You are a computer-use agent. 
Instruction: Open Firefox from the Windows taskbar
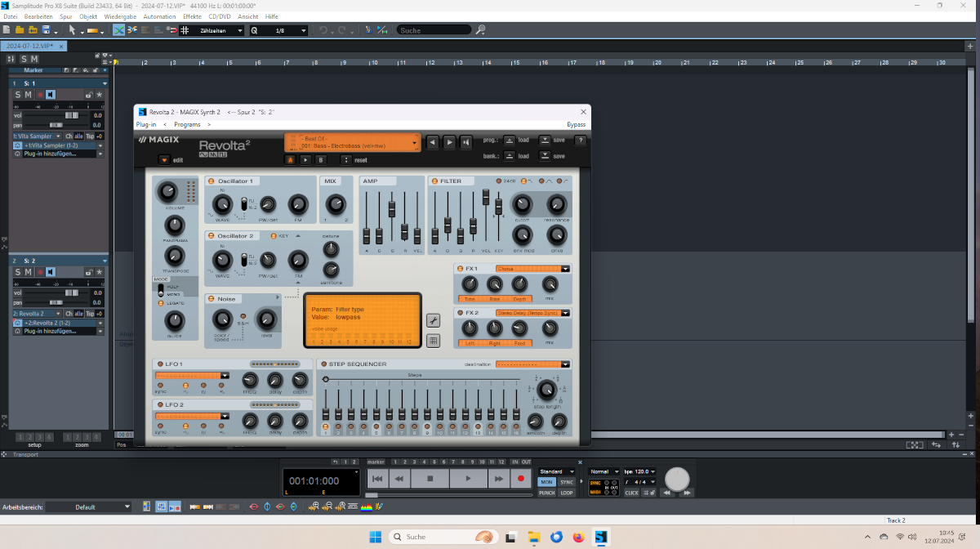point(579,537)
